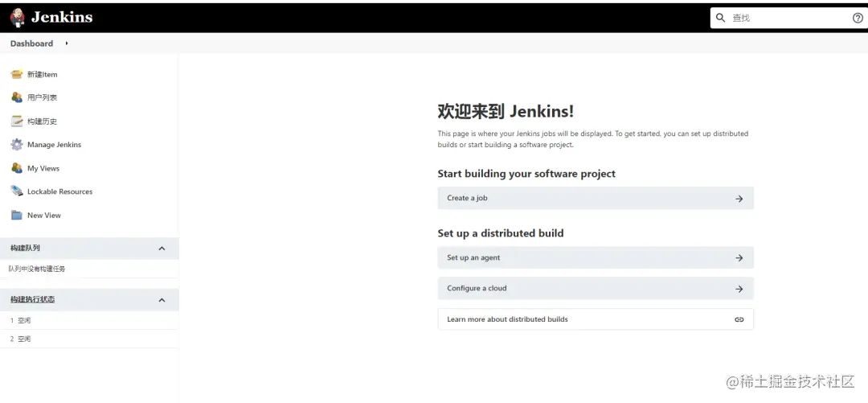Viewport: 868px width, 403px height.
Task: Click the Manage Jenkins gear icon
Action: [x=17, y=145]
